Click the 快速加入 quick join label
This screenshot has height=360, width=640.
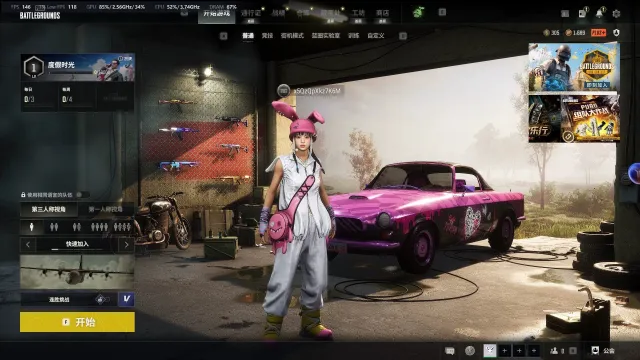click(77, 244)
